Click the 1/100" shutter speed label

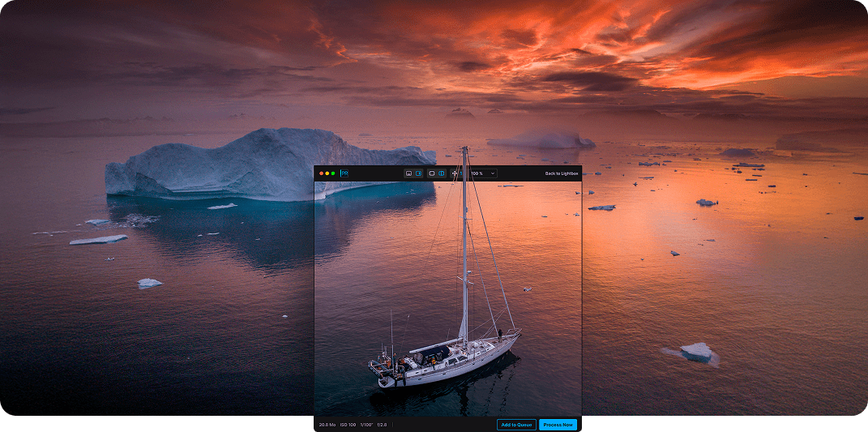coord(367,425)
